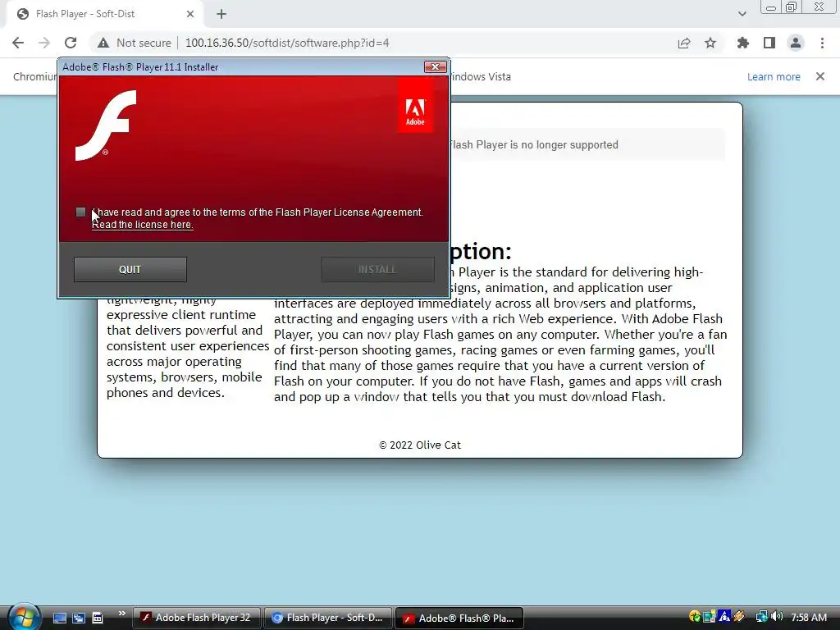Screen dimensions: 840x630
Task: Switch to 'Flash Player - Soft-D...' taskbar item
Action: point(326,618)
